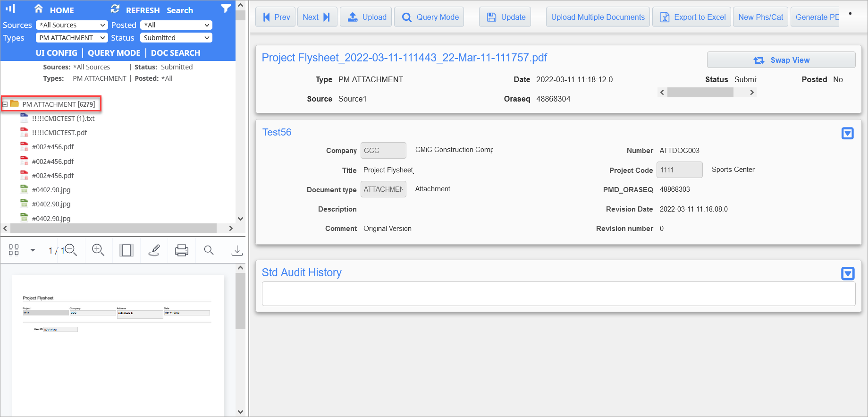Click the Home icon in header
Viewport: 868px width, 417px height.
[x=39, y=9]
